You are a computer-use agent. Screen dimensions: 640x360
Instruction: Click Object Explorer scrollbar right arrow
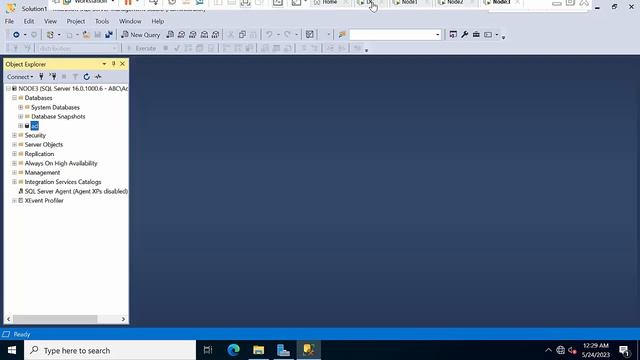click(x=123, y=319)
